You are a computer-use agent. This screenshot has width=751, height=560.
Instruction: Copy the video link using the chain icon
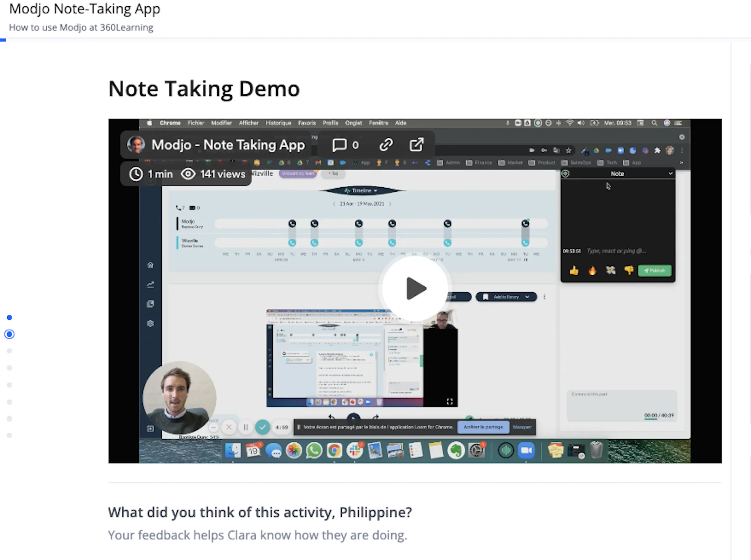point(386,145)
